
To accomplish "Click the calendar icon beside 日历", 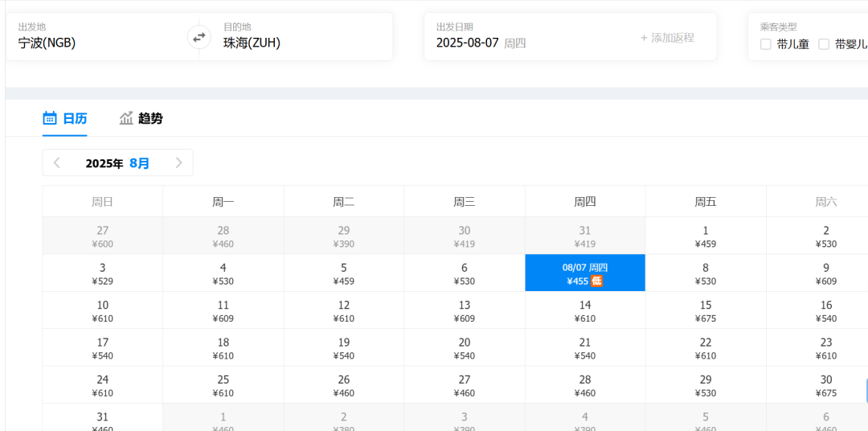I will click(50, 118).
